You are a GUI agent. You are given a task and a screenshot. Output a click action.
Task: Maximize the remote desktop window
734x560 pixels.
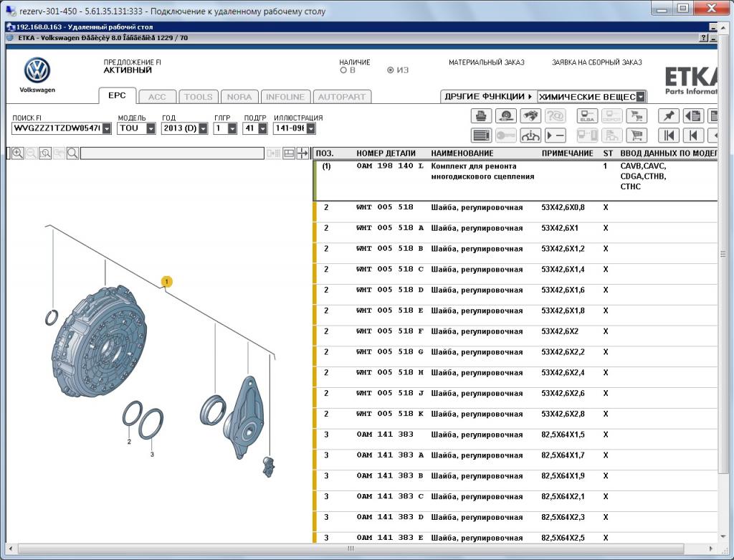(683, 7)
